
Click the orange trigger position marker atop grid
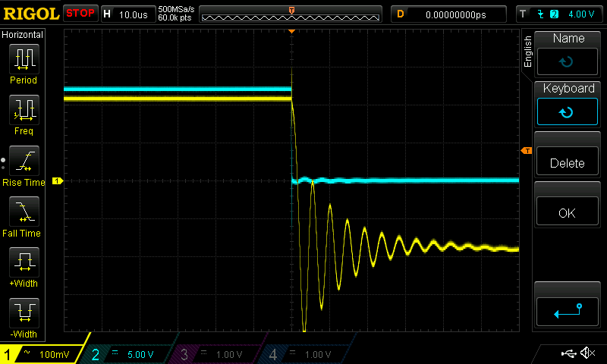coord(291,31)
